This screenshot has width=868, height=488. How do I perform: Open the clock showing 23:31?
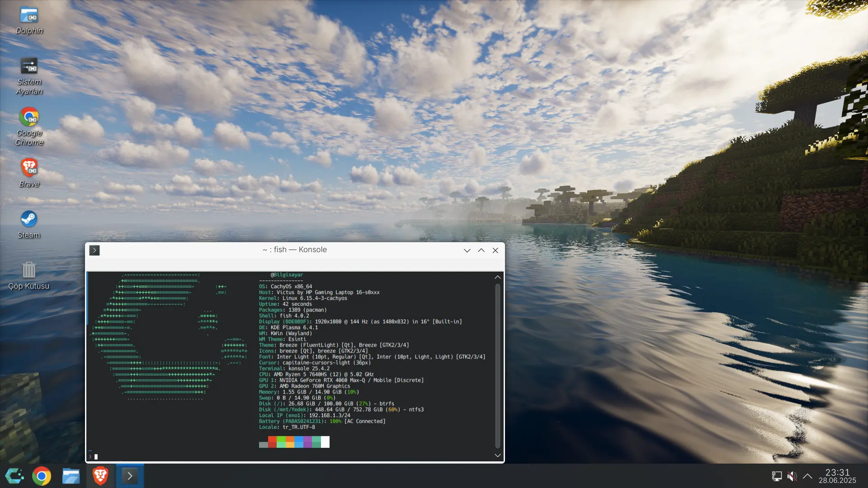837,476
